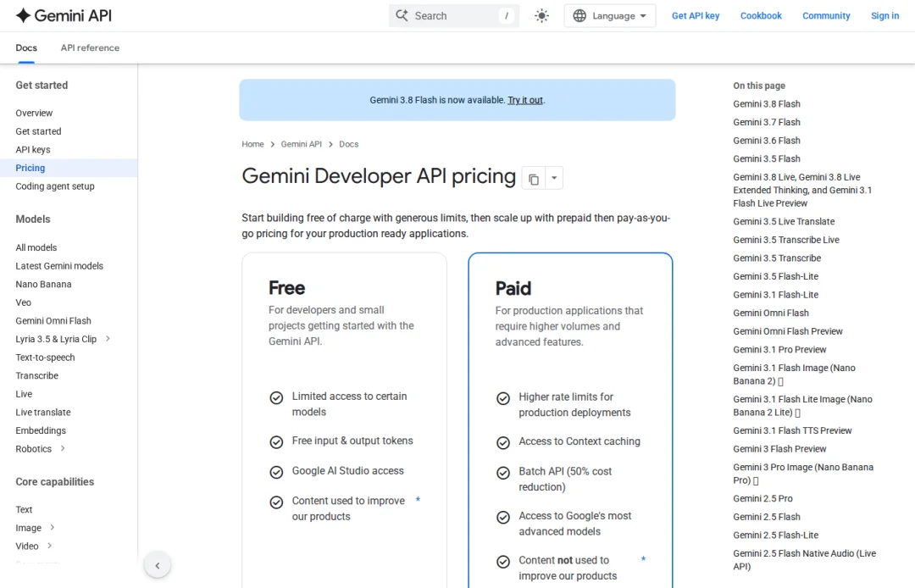Open Gemini Omni Flash sidebar item
The image size is (915, 588).
click(53, 321)
